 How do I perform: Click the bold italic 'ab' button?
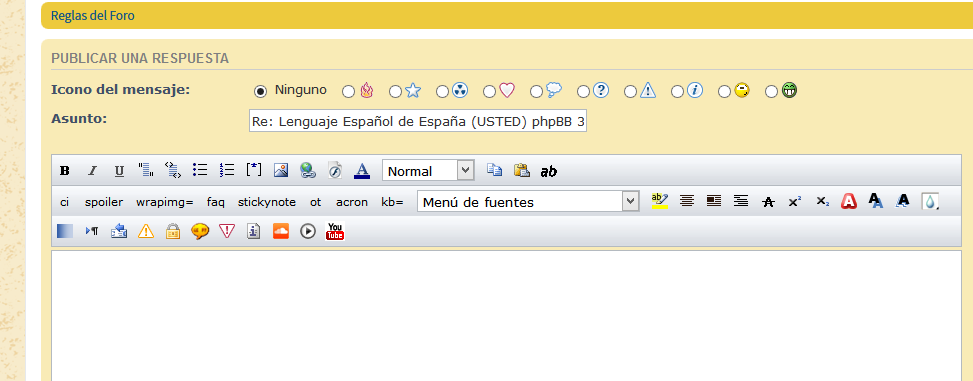pos(549,171)
